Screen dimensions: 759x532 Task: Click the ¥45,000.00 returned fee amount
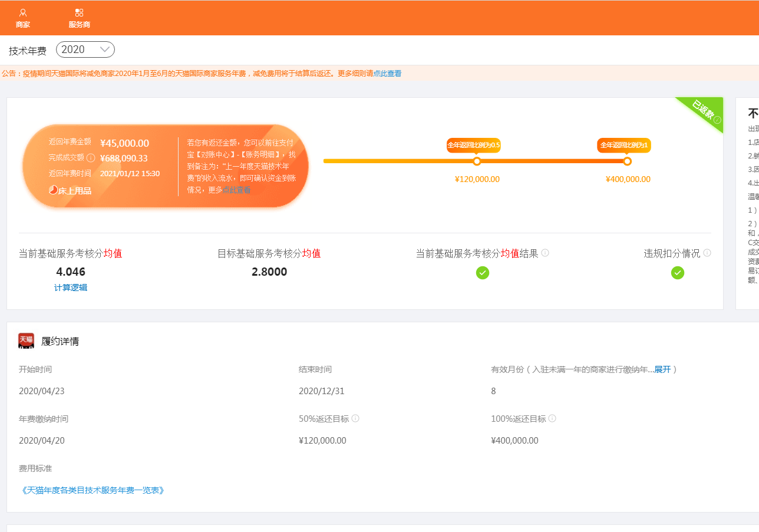click(124, 143)
